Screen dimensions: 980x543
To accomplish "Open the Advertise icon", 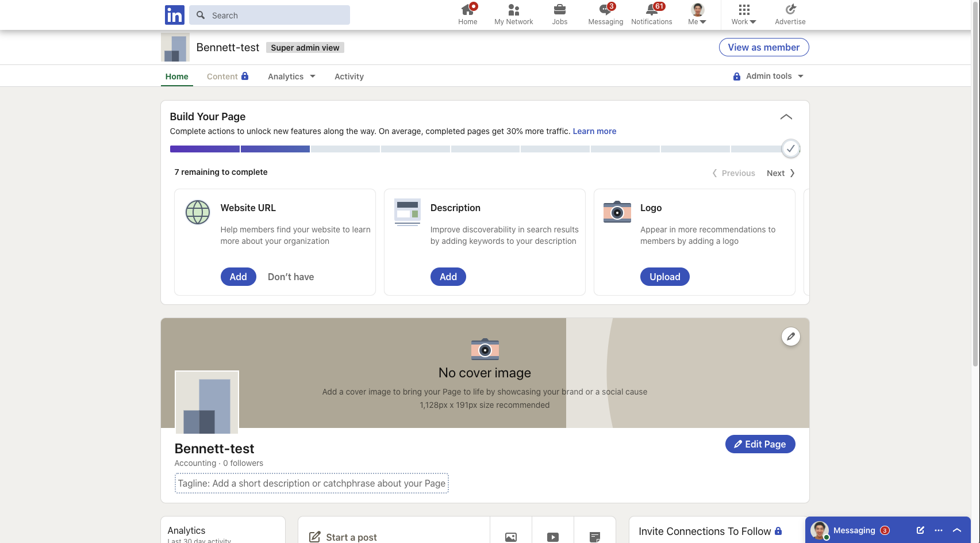I will 790,13.
